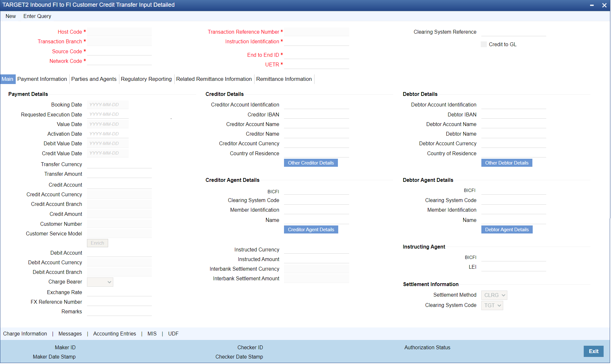Open the UDF link
This screenshot has height=364, width=611.
pyautogui.click(x=173, y=334)
